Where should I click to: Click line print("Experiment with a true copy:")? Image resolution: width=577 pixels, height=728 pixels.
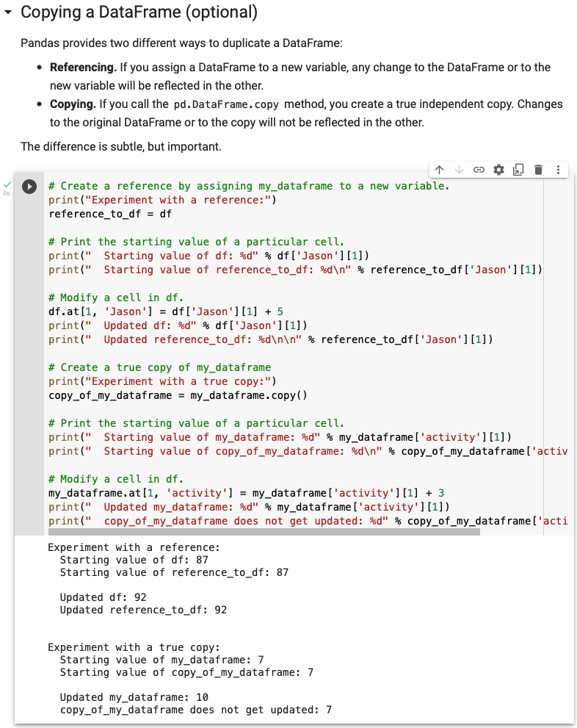(x=162, y=382)
